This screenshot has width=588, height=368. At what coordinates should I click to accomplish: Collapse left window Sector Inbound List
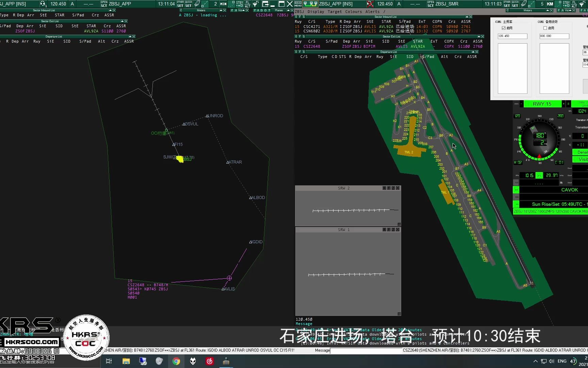(x=110, y=10)
